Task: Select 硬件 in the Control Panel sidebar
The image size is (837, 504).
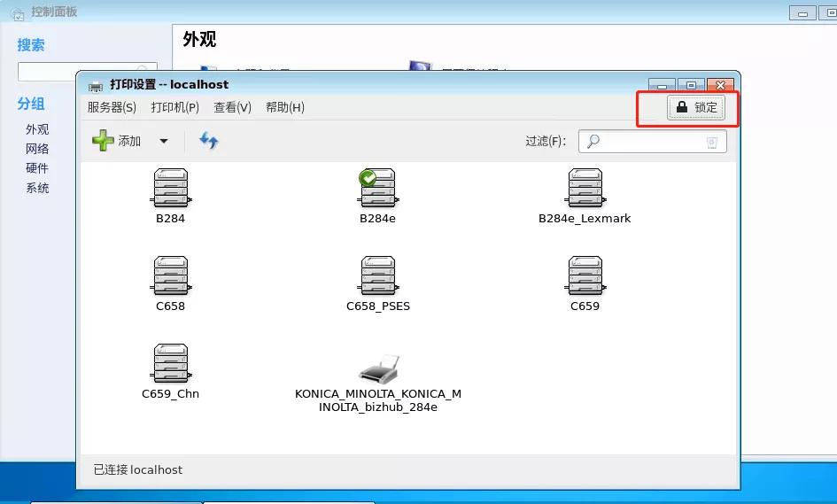Action: click(x=37, y=168)
